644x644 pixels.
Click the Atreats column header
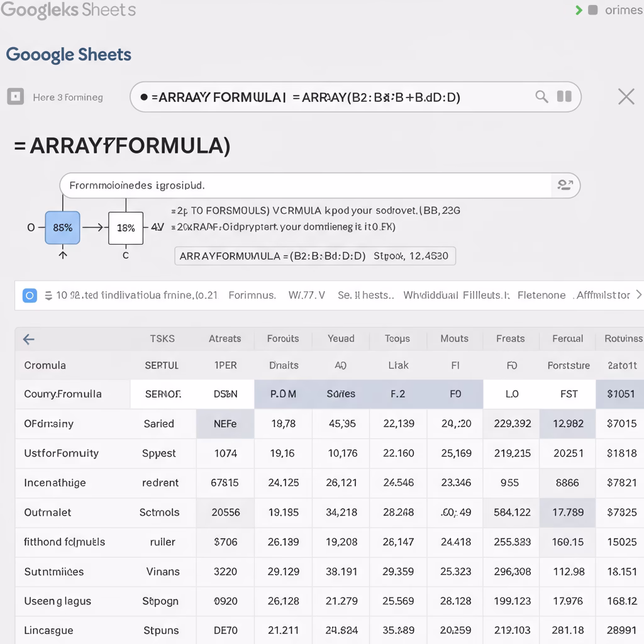click(x=225, y=339)
